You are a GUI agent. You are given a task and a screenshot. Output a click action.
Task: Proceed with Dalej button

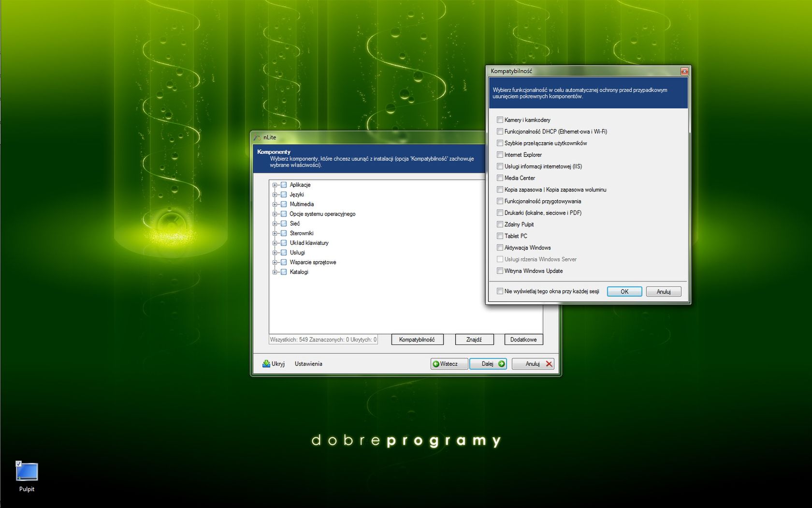[x=488, y=364]
